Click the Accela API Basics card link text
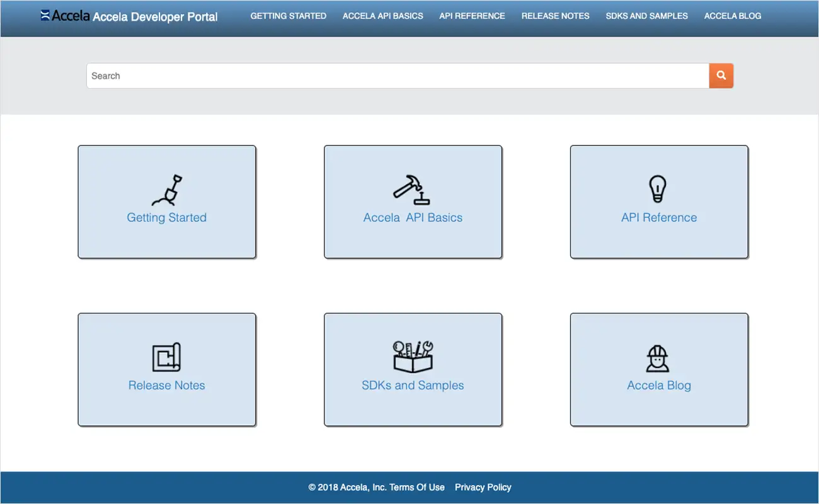The height and width of the screenshot is (504, 819). pyautogui.click(x=413, y=217)
